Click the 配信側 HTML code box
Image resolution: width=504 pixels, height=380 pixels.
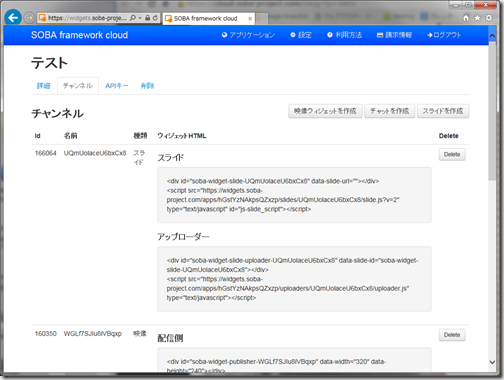[294, 360]
